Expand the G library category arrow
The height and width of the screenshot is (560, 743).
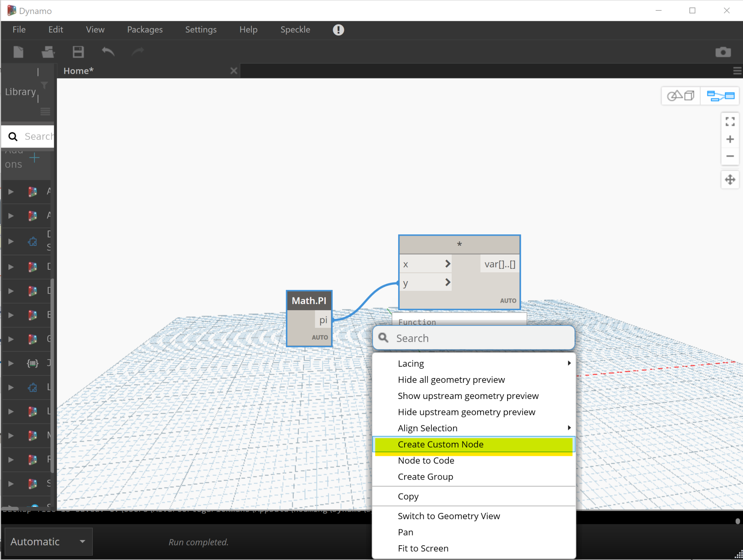11,339
